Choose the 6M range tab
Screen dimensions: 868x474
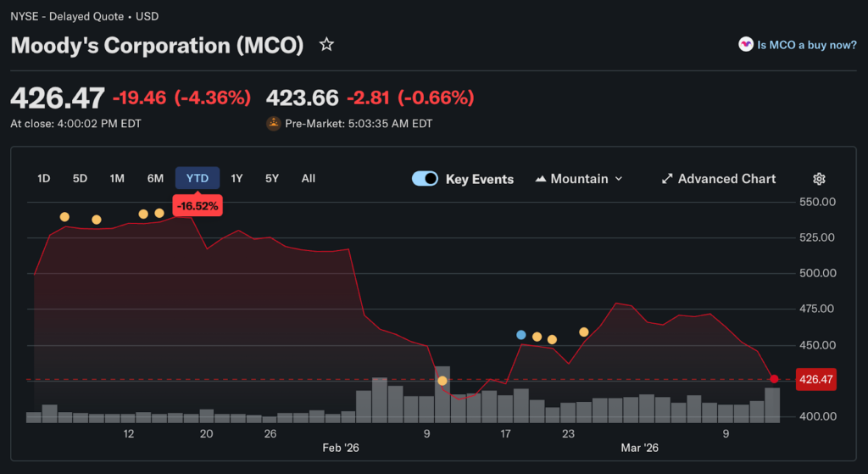pyautogui.click(x=155, y=179)
